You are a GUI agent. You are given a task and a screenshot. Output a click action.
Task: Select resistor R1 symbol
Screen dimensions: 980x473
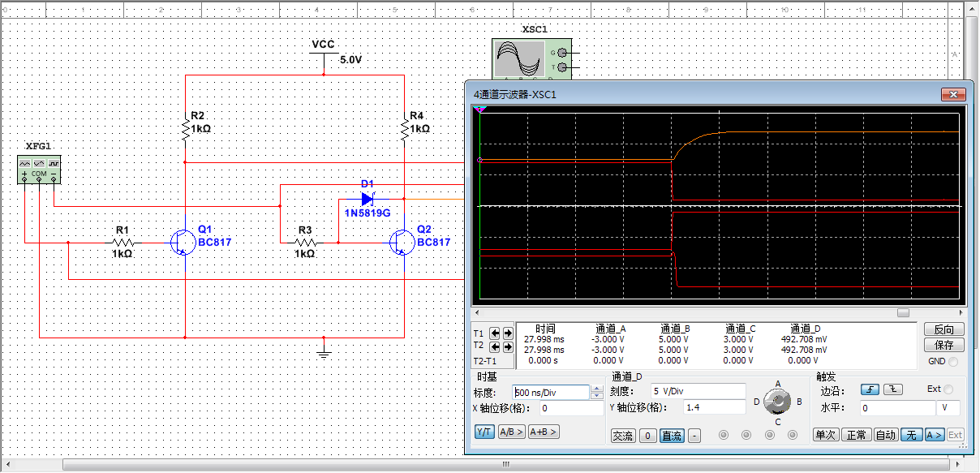coord(122,243)
